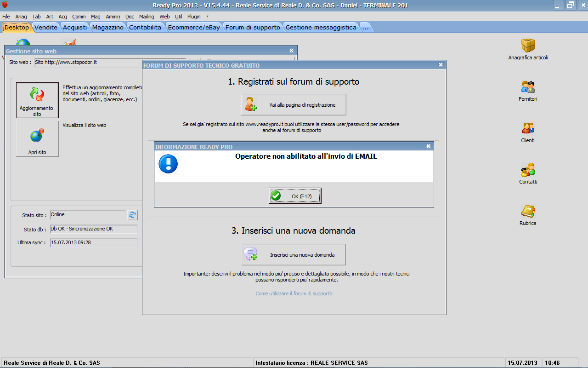Open the Anagrafica articoli desktop icon
This screenshot has height=368, width=588.
(x=528, y=49)
